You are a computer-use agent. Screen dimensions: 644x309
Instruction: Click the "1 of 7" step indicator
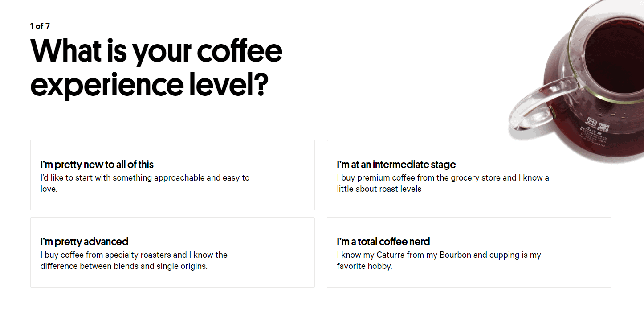(x=40, y=26)
